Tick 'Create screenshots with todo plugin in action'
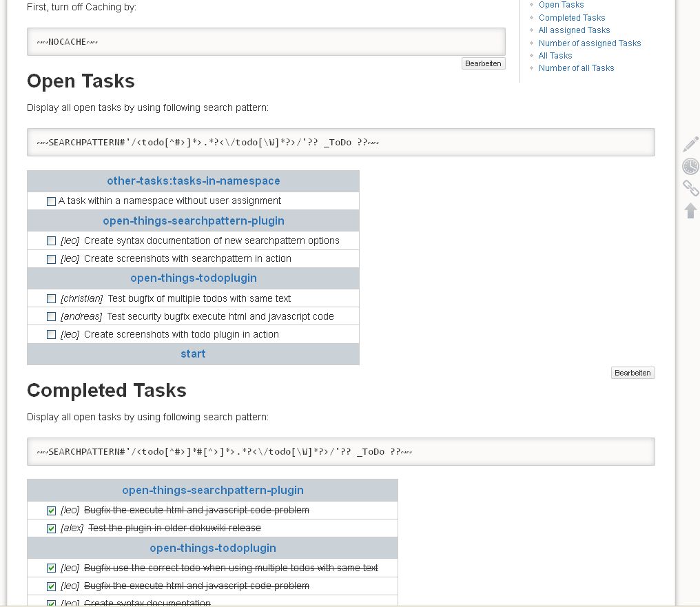The width and height of the screenshot is (700, 607). point(51,335)
